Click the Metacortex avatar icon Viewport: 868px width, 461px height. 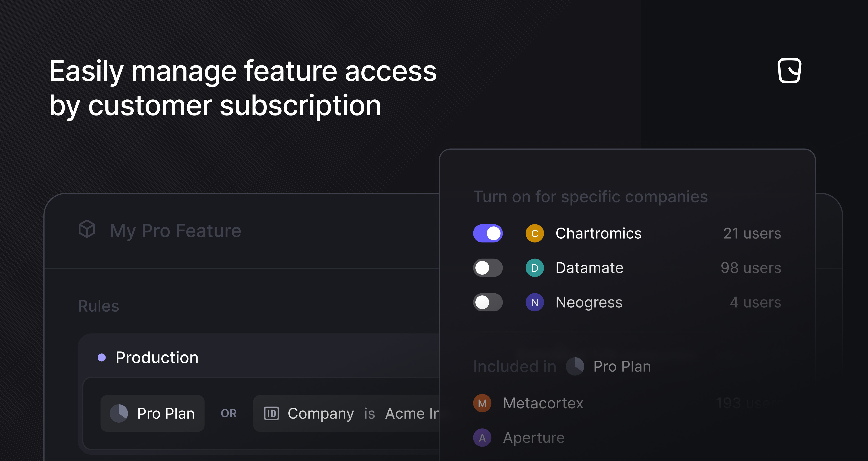point(482,403)
